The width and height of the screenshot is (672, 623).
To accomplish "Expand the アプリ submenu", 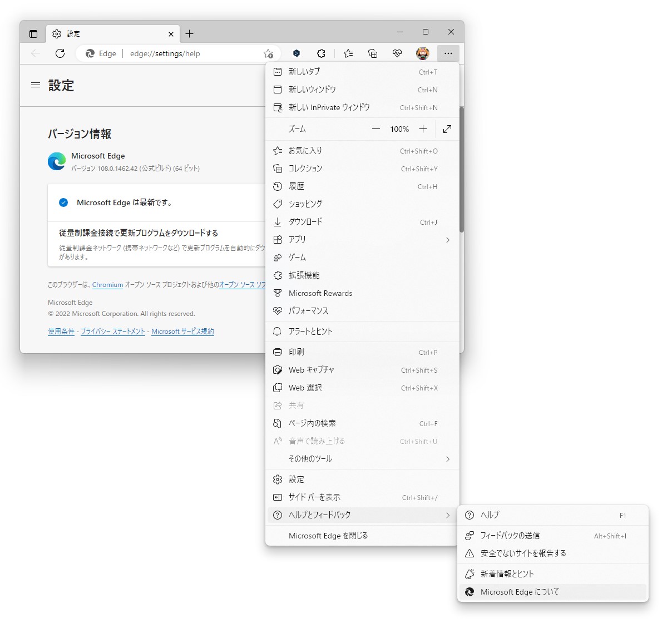I will pos(362,239).
